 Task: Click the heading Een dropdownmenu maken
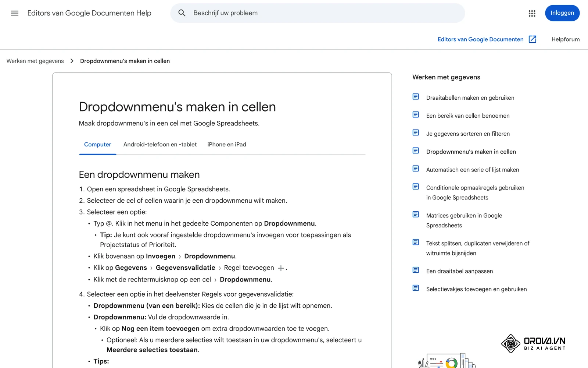[139, 174]
